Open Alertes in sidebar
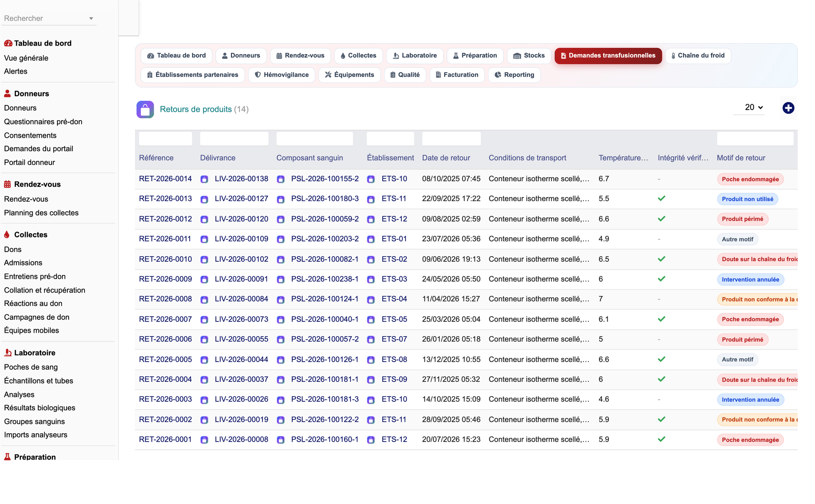 pos(15,71)
